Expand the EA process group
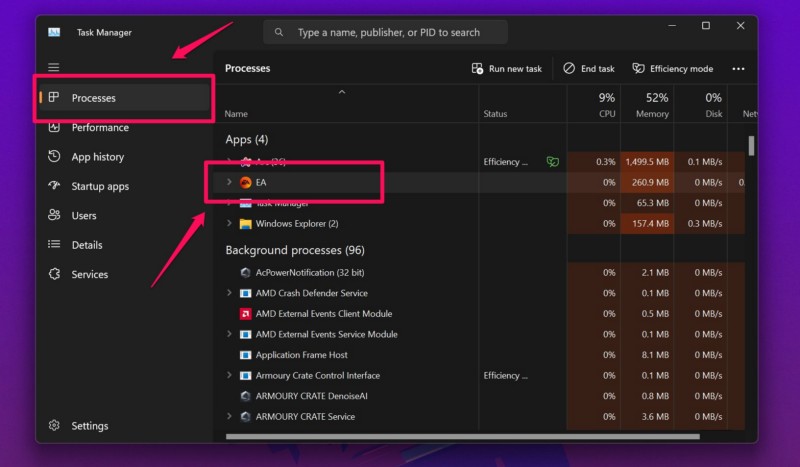800x467 pixels. (229, 183)
